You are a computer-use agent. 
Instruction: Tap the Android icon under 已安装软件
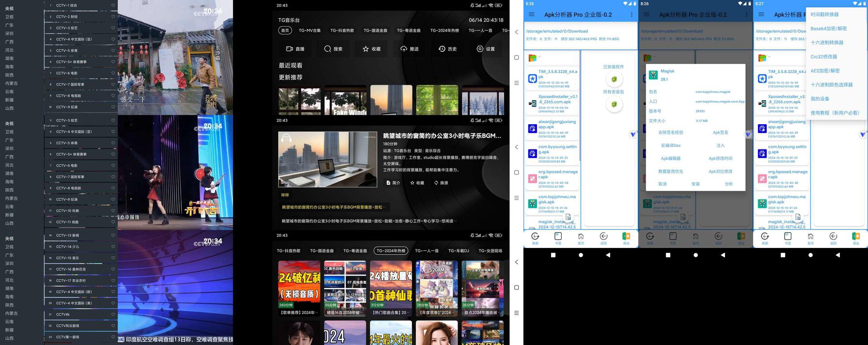point(614,79)
